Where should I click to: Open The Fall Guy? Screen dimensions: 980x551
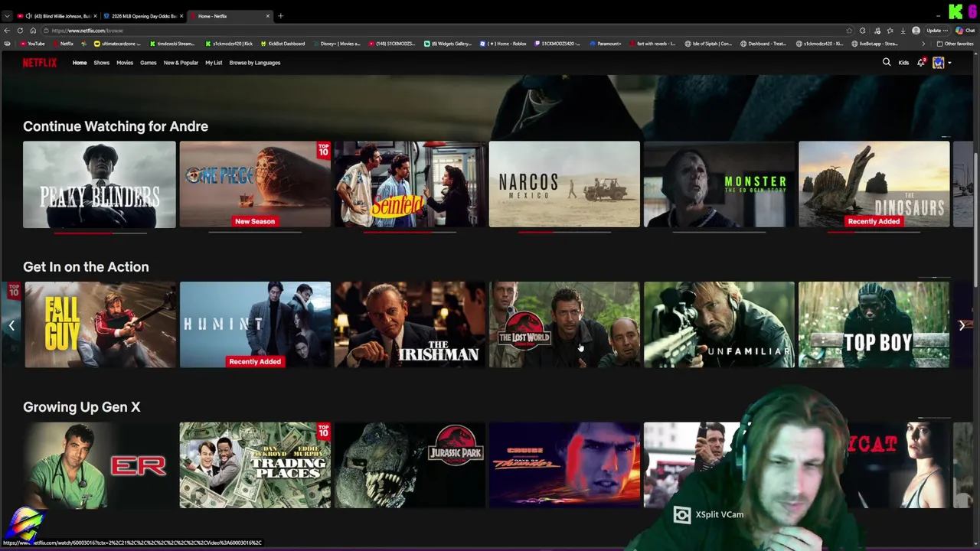pyautogui.click(x=100, y=324)
